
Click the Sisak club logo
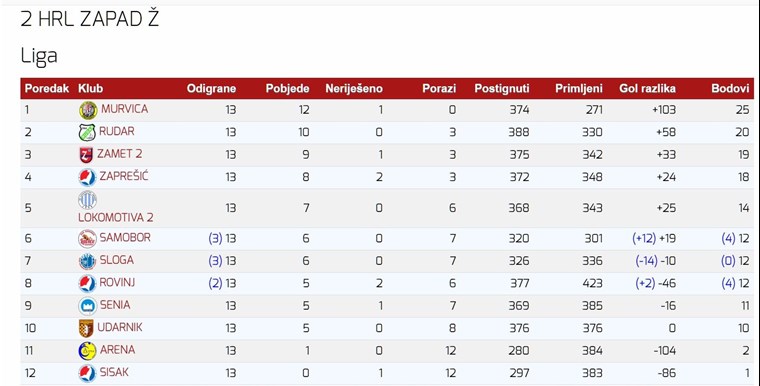click(x=87, y=373)
